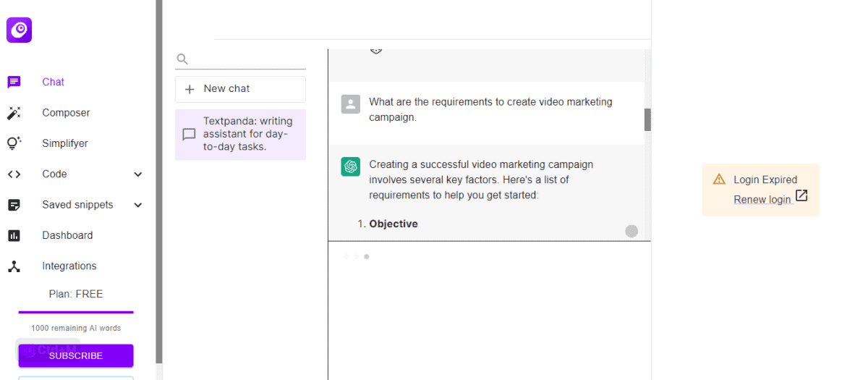Click the Saved snippets note icon
Image resolution: width=868 pixels, height=380 pixels.
(x=14, y=205)
